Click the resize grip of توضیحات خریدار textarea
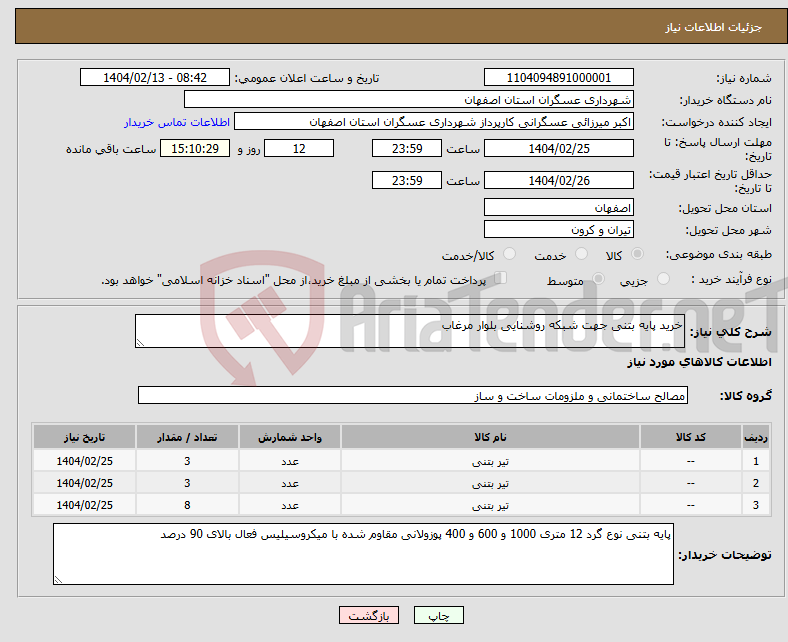Image resolution: width=788 pixels, height=642 pixels. [x=58, y=580]
